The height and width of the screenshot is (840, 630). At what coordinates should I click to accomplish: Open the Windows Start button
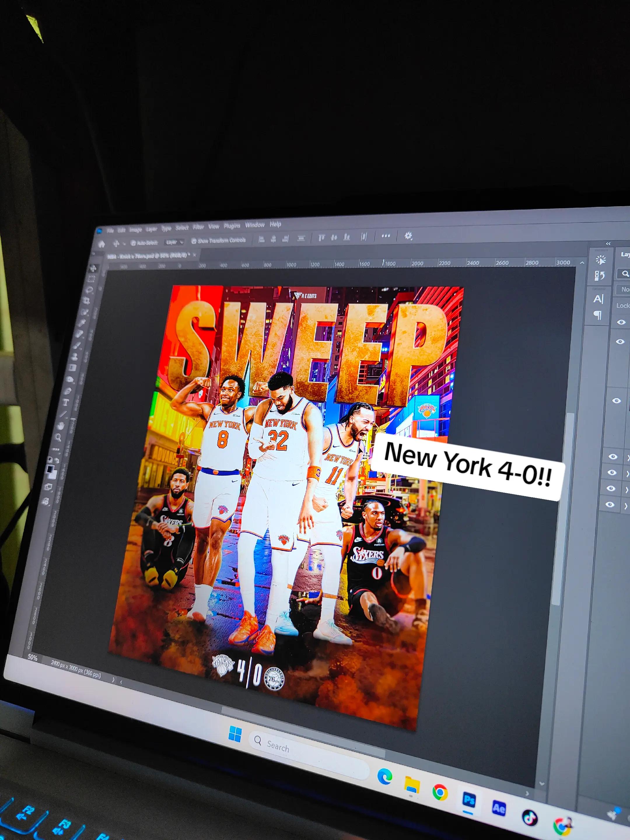(235, 735)
